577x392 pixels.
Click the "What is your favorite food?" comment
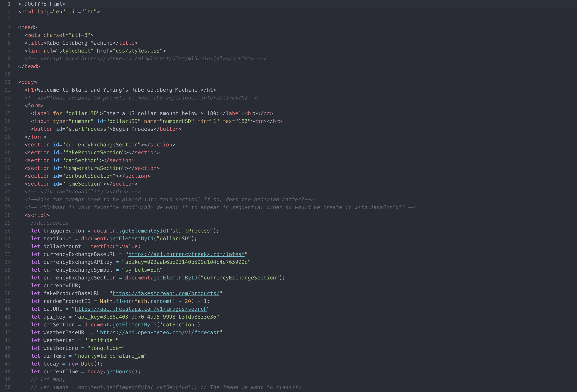95,207
